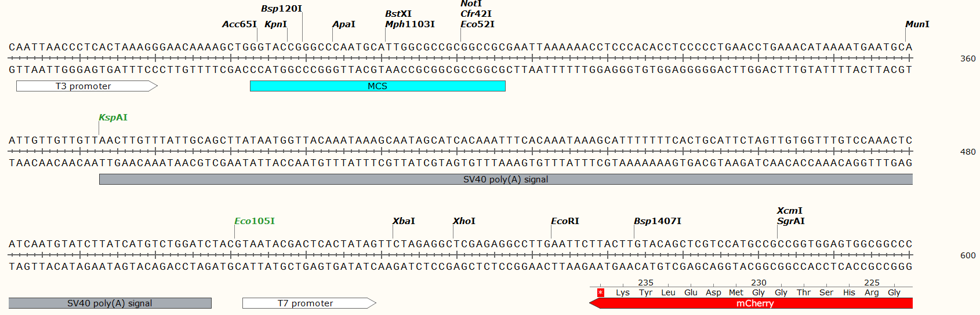Click the Met amino acid in the mCherry translation
This screenshot has width=980, height=315.
coord(736,292)
